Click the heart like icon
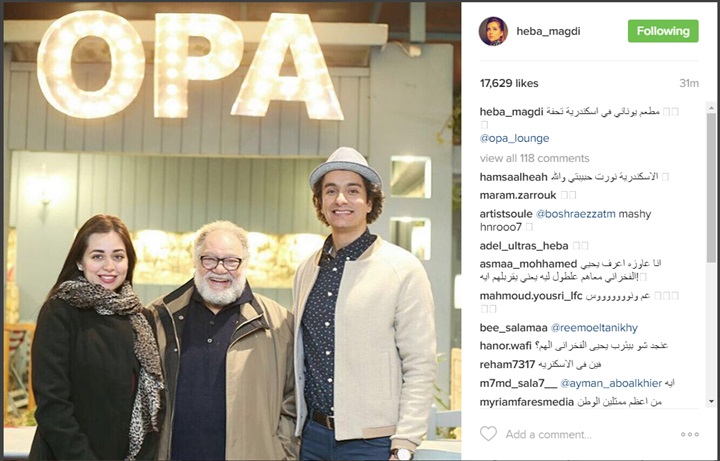The image size is (720, 461). coord(488,433)
